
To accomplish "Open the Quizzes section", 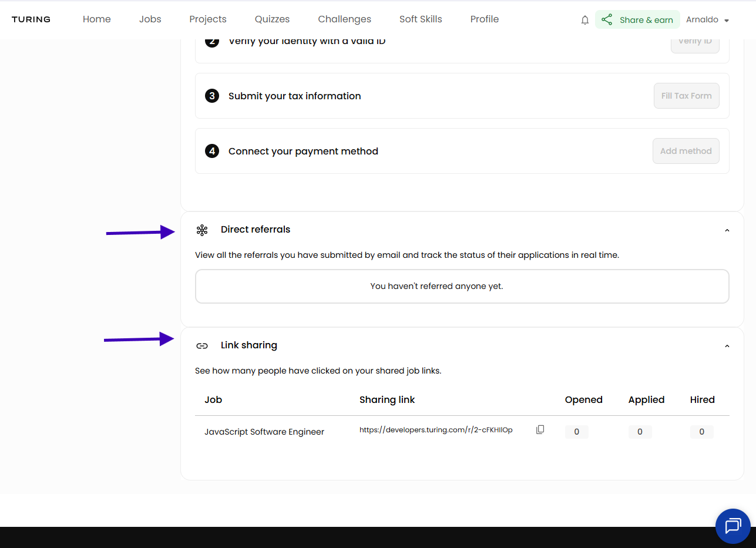I will tap(272, 19).
